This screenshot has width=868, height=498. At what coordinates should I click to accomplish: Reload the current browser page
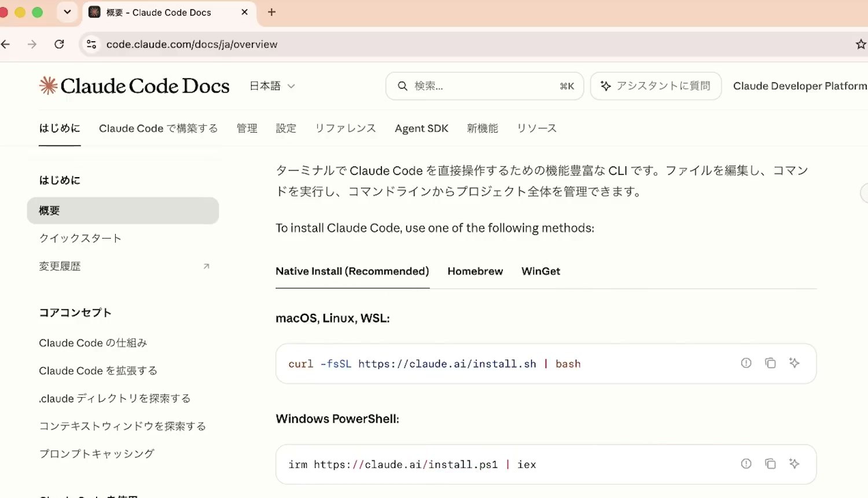point(59,44)
